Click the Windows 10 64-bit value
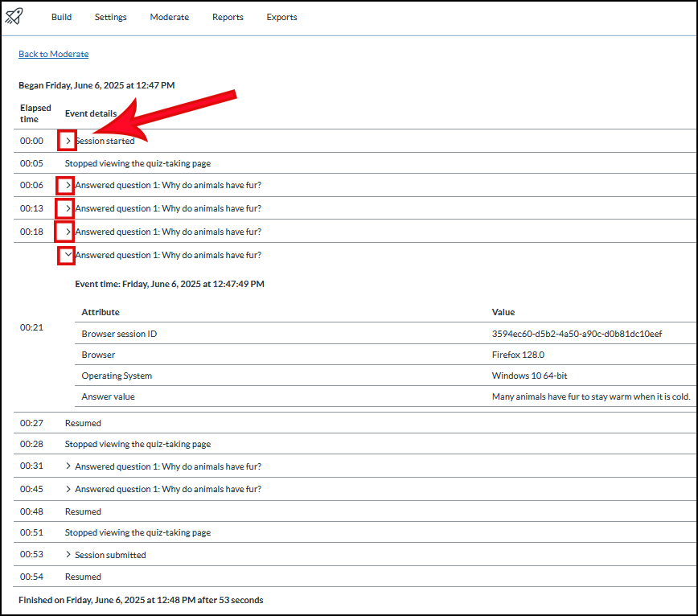 [x=529, y=376]
